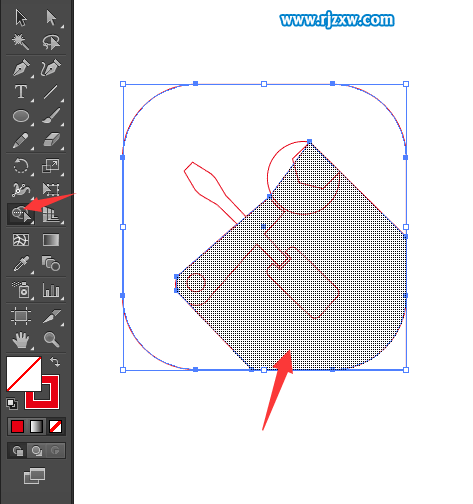Open the Change Screen Mode button
Screen dimensions: 473x504
click(34, 476)
